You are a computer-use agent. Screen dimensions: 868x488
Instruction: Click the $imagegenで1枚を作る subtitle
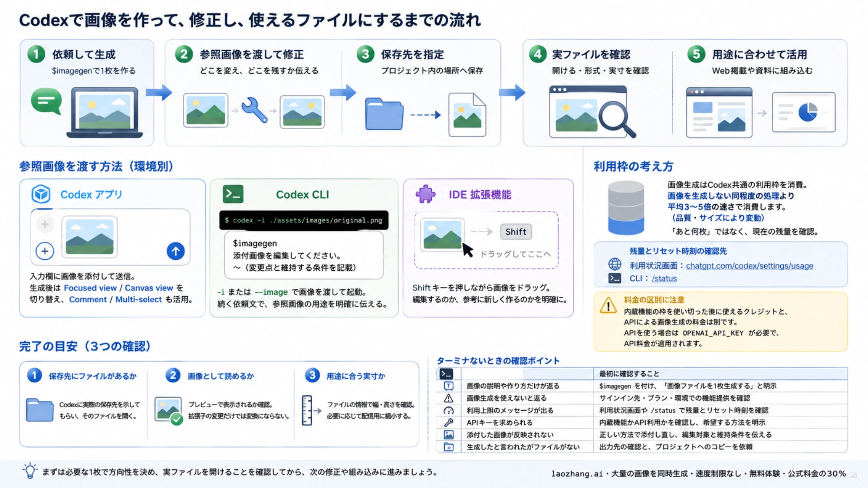(94, 71)
